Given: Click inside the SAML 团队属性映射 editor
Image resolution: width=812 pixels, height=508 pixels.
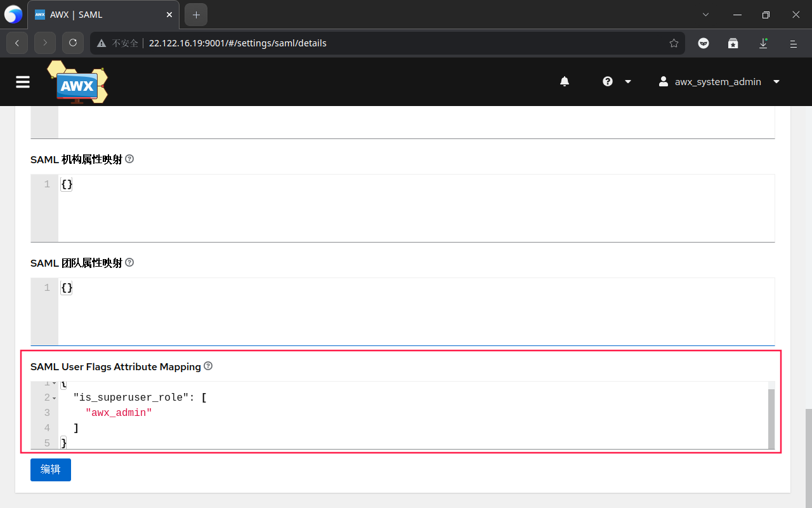Looking at the screenshot, I should click(412, 311).
